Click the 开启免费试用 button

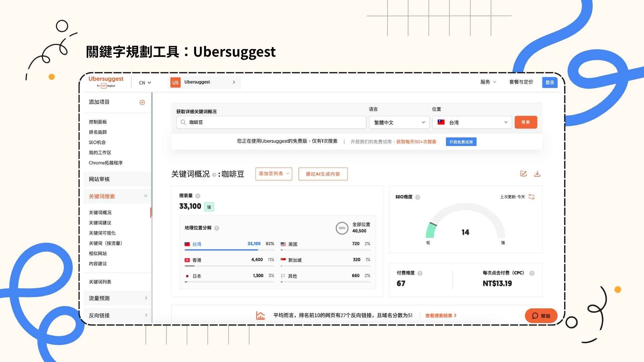point(461,142)
